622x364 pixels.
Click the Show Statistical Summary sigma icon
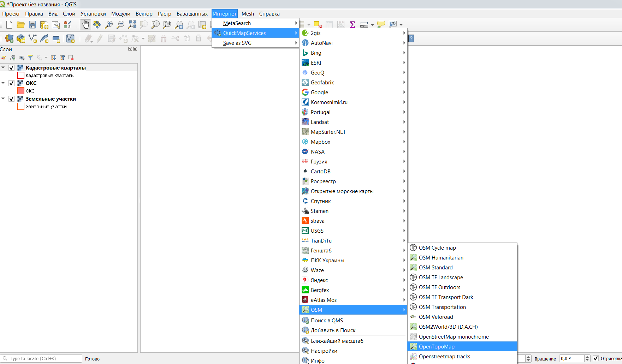352,25
